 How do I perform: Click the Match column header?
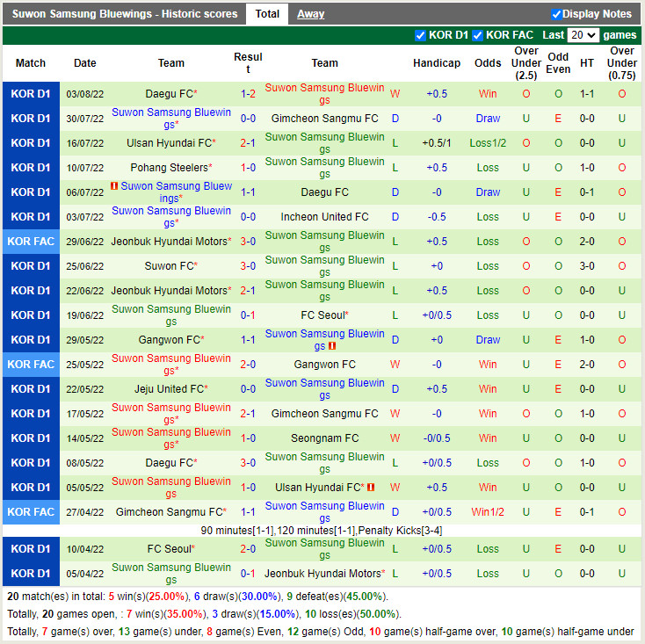tap(31, 63)
